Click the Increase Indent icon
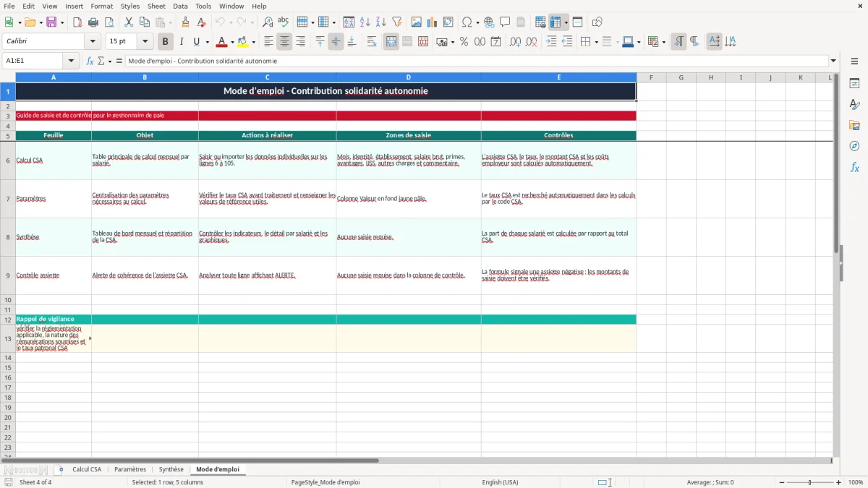The image size is (868, 488). coord(551,42)
